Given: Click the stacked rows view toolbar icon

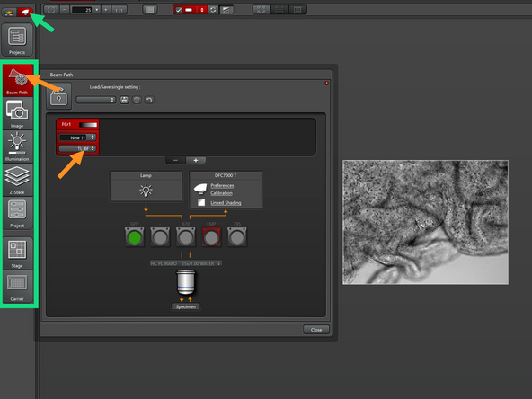Looking at the screenshot, I should 279,10.
